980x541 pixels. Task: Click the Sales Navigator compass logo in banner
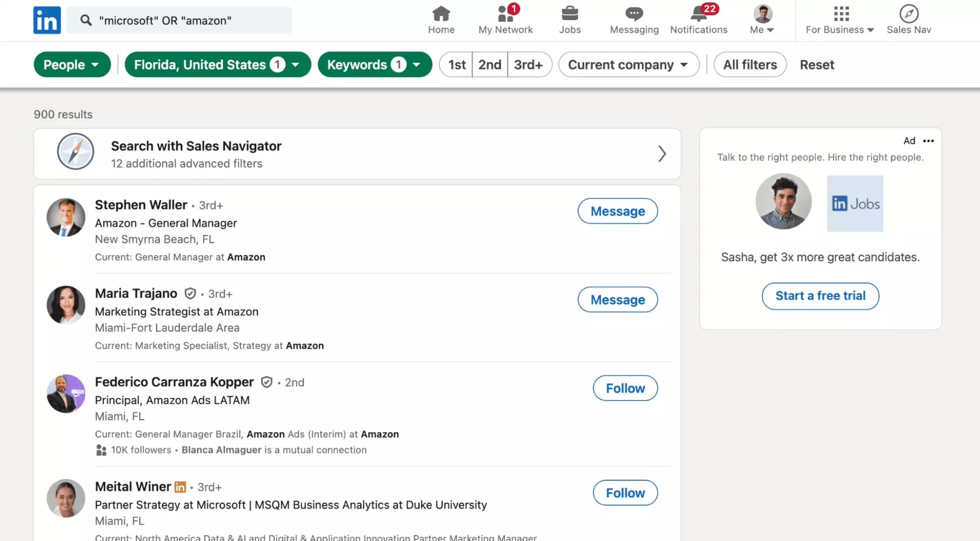75,152
